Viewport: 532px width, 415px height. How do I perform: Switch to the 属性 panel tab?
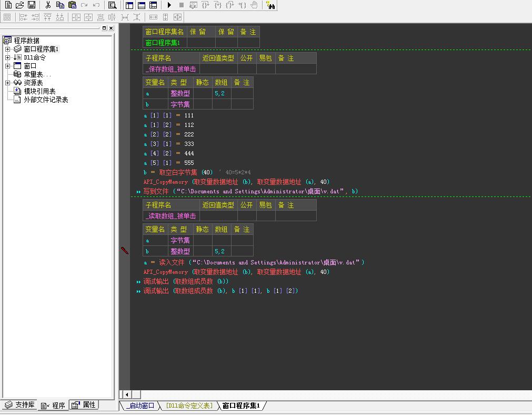tap(84, 405)
